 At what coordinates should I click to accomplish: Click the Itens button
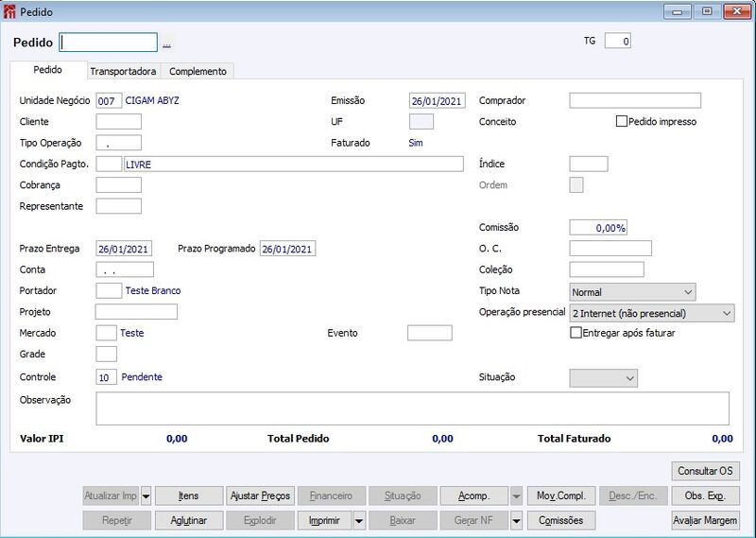pyautogui.click(x=188, y=496)
